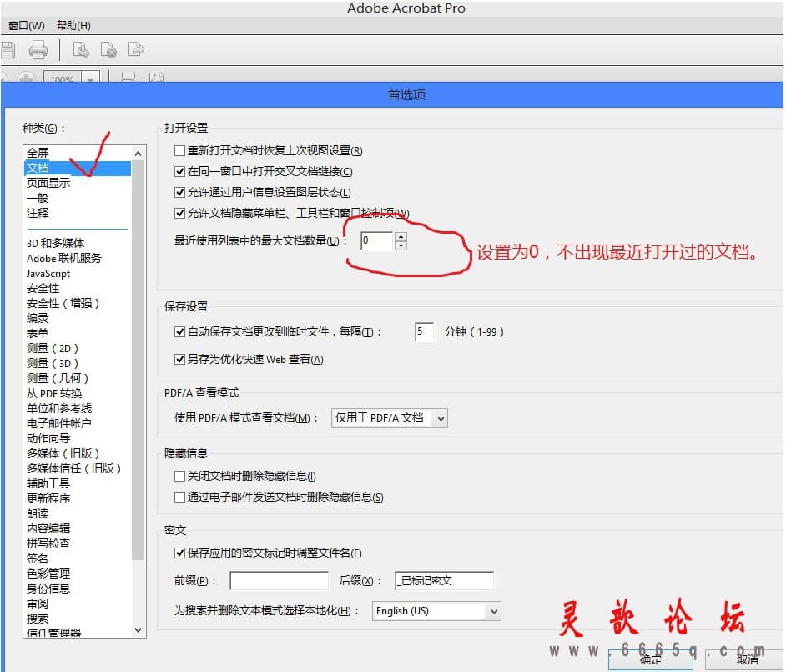Choose the 测量（2D）category
The image size is (786, 672).
[53, 349]
